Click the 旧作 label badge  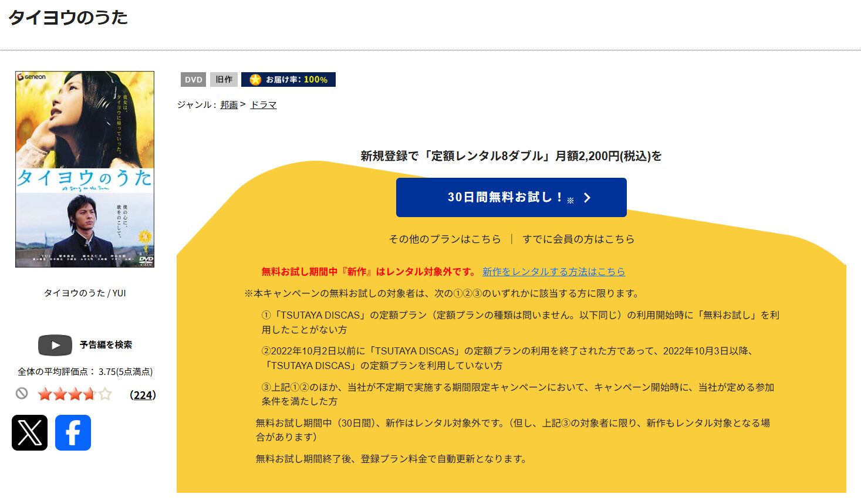[x=224, y=79]
